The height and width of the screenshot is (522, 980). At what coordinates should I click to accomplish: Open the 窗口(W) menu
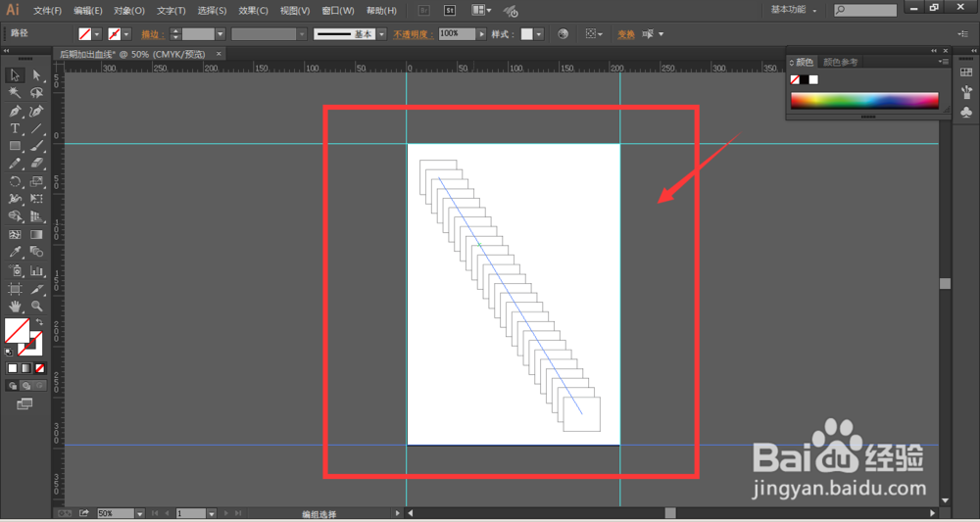click(337, 11)
